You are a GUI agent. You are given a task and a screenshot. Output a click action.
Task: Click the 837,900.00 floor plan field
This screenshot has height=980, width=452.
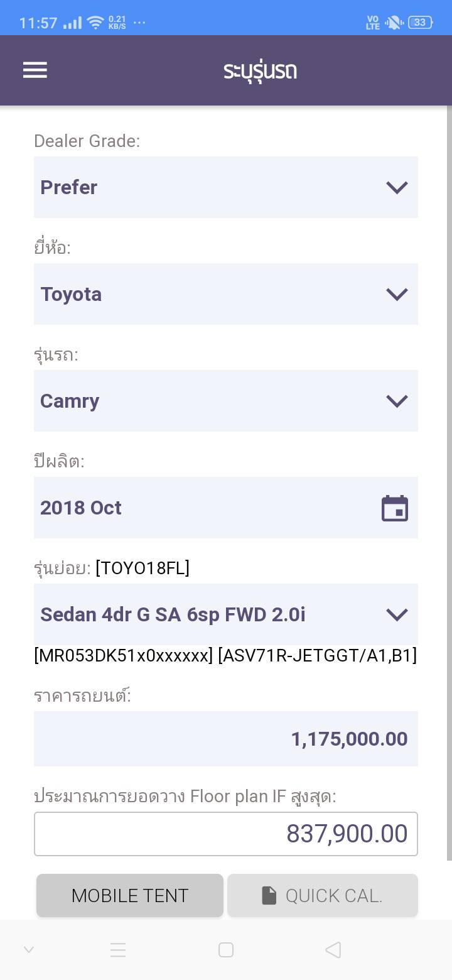click(x=226, y=834)
